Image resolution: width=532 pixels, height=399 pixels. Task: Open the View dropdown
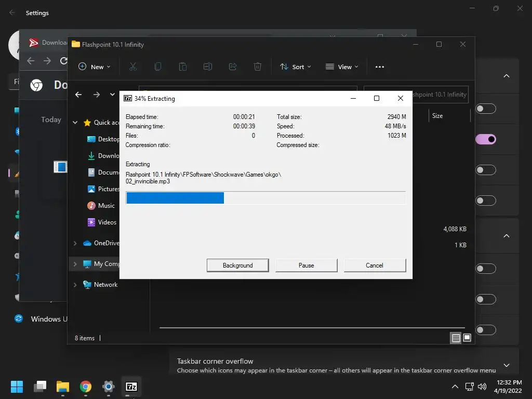coord(342,67)
